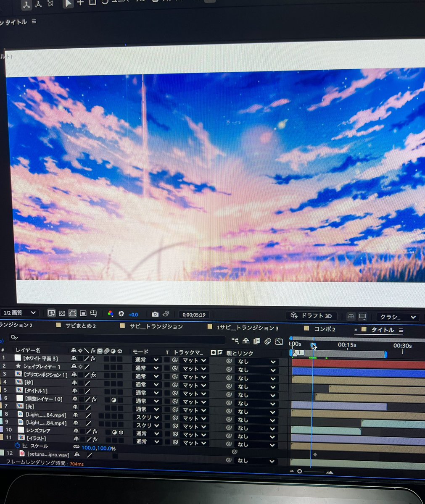Open the show channel RGB icon

click(111, 314)
